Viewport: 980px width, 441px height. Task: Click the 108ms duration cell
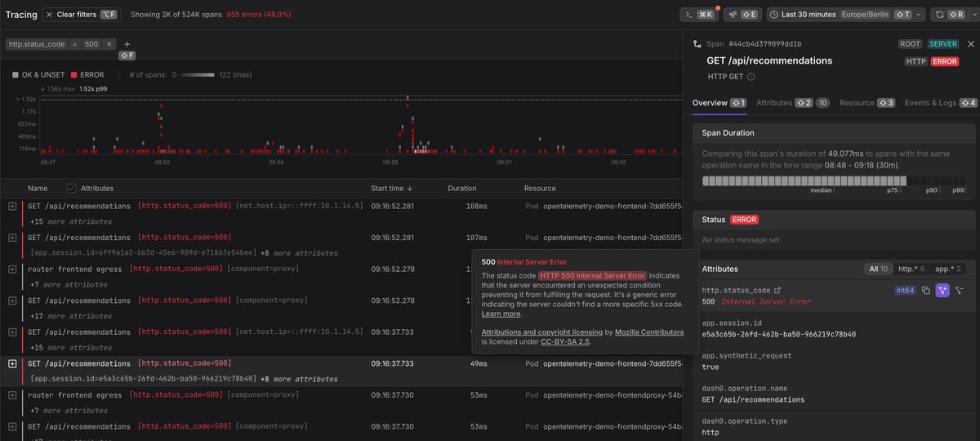click(x=476, y=206)
